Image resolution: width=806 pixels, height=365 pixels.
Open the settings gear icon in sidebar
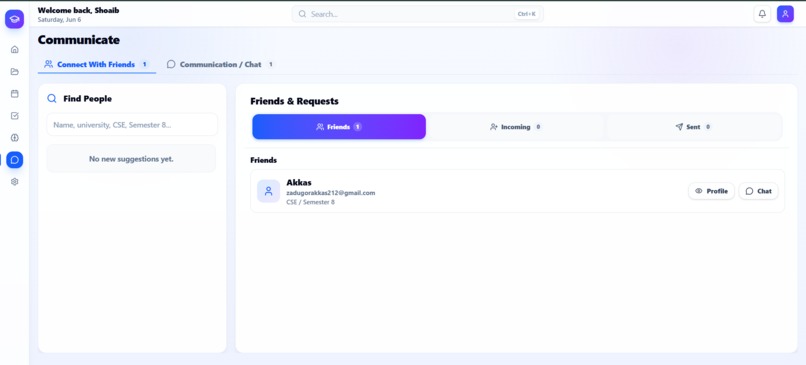[x=14, y=181]
